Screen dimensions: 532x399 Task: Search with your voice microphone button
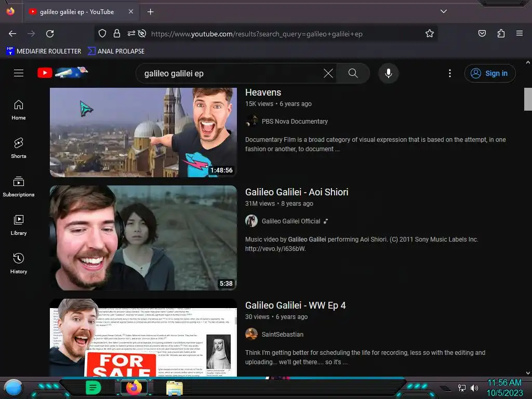[389, 73]
